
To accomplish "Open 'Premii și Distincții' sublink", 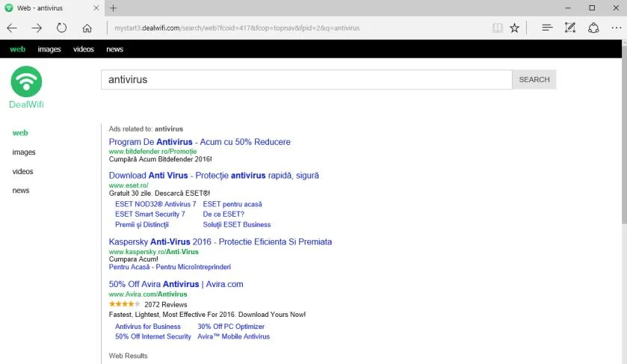I will (x=142, y=224).
